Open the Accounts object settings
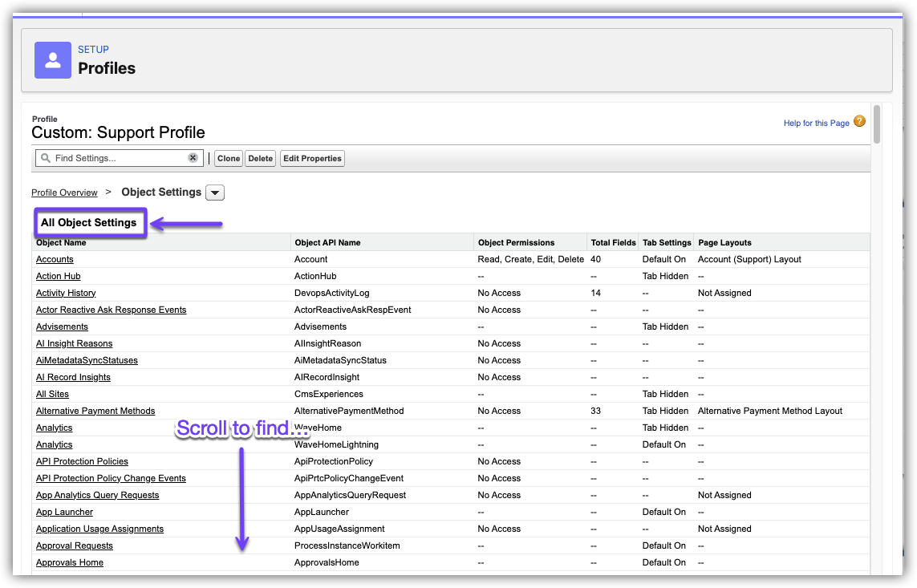This screenshot has width=917, height=588. point(55,259)
